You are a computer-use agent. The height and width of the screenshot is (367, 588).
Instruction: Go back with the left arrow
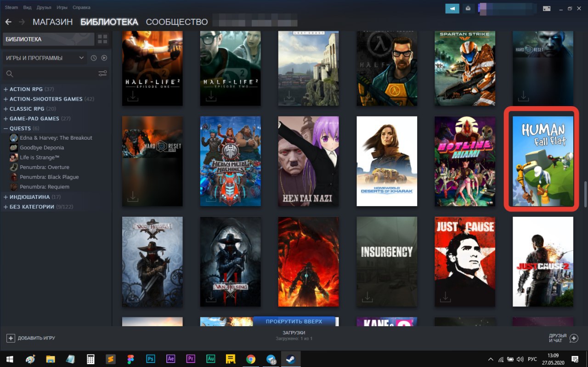click(8, 22)
